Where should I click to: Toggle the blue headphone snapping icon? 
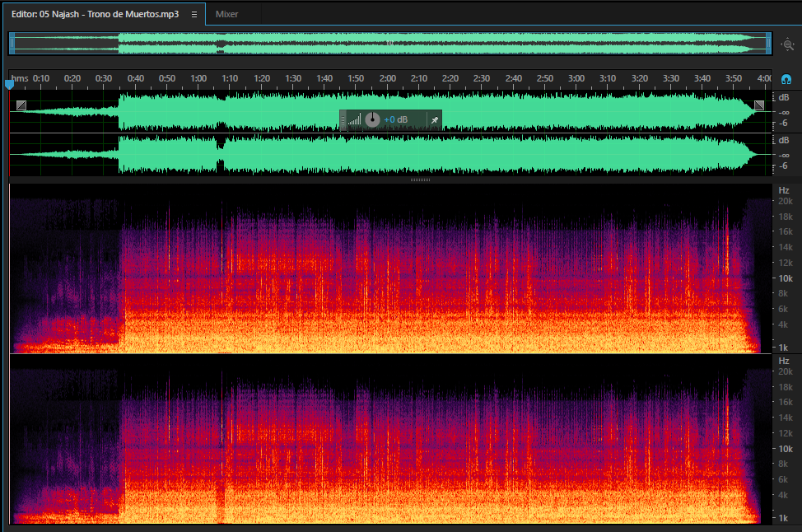(x=786, y=79)
